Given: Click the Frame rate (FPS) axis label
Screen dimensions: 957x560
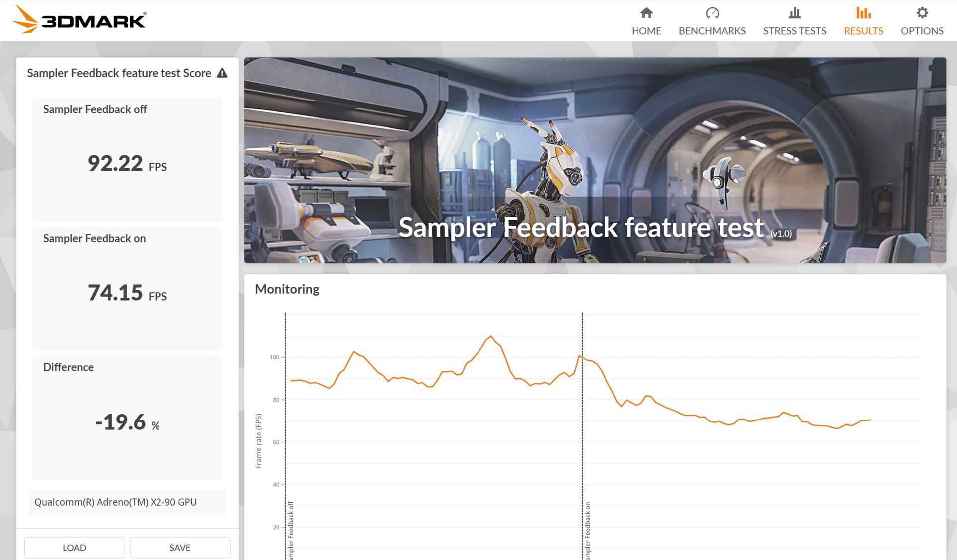Looking at the screenshot, I should coord(258,441).
